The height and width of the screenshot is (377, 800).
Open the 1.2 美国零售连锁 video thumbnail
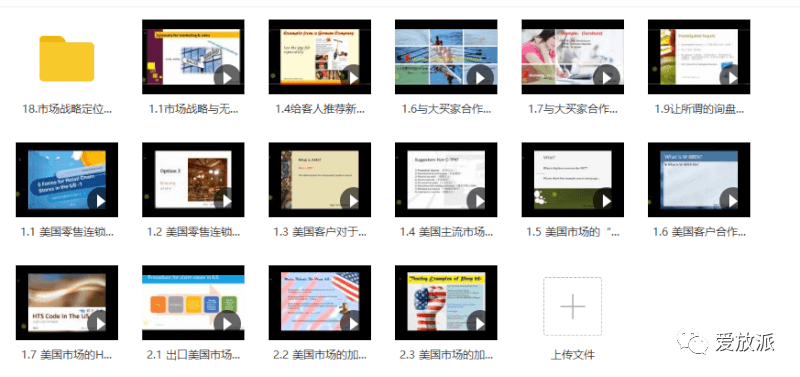pos(193,180)
